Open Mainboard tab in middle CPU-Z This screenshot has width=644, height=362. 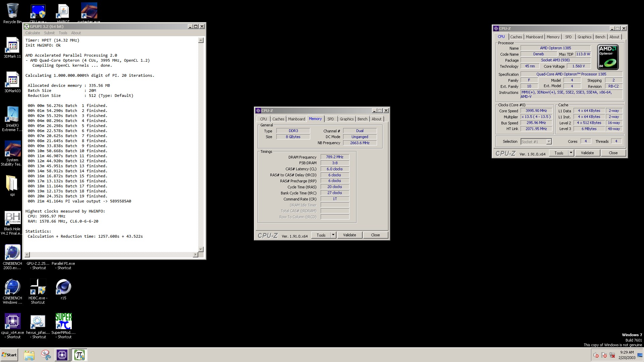click(x=297, y=119)
